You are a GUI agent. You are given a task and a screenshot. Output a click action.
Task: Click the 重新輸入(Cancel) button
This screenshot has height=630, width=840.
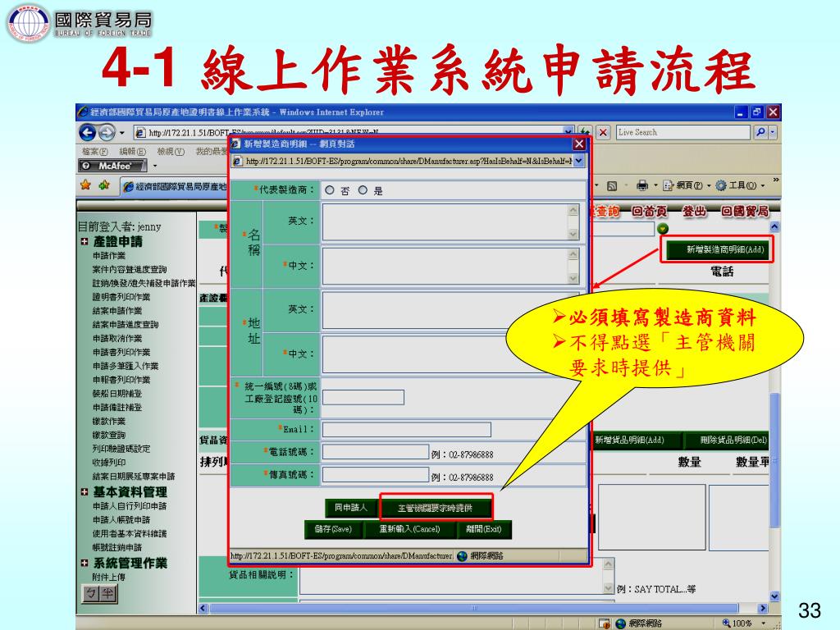410,529
